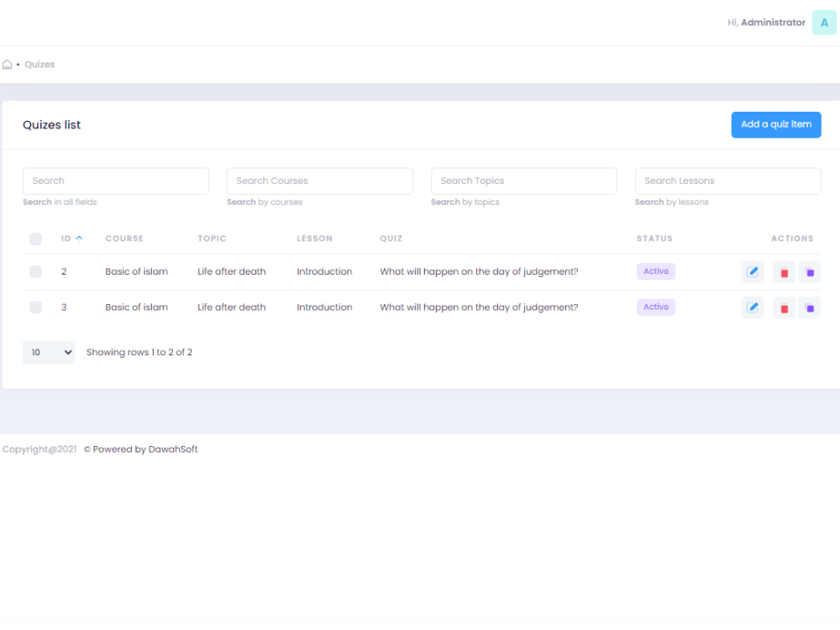Toggle the select-all checkbox in header
Screen dimensions: 840x630
tap(35, 239)
